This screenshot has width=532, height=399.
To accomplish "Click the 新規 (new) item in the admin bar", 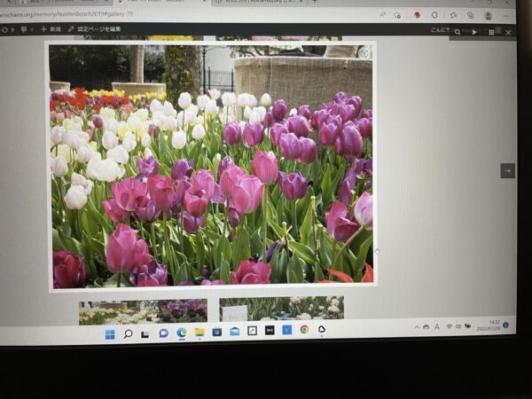I will point(51,29).
